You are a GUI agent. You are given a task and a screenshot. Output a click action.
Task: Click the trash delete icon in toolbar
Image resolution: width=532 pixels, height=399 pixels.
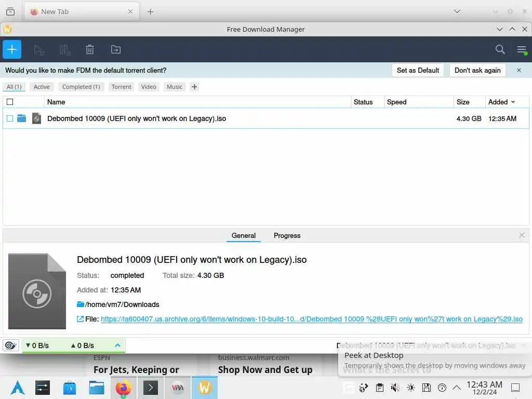click(89, 49)
